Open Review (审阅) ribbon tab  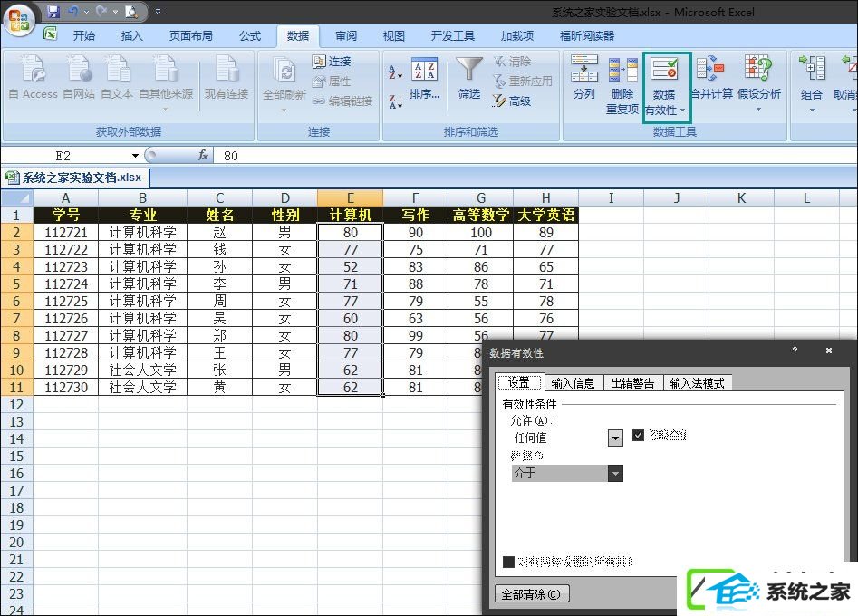pos(346,36)
